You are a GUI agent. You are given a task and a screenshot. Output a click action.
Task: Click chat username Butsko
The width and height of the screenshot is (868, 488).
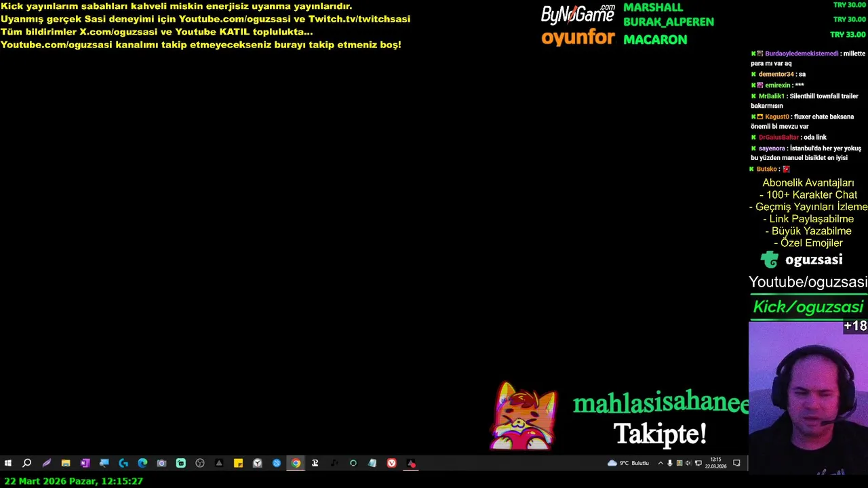pyautogui.click(x=766, y=169)
